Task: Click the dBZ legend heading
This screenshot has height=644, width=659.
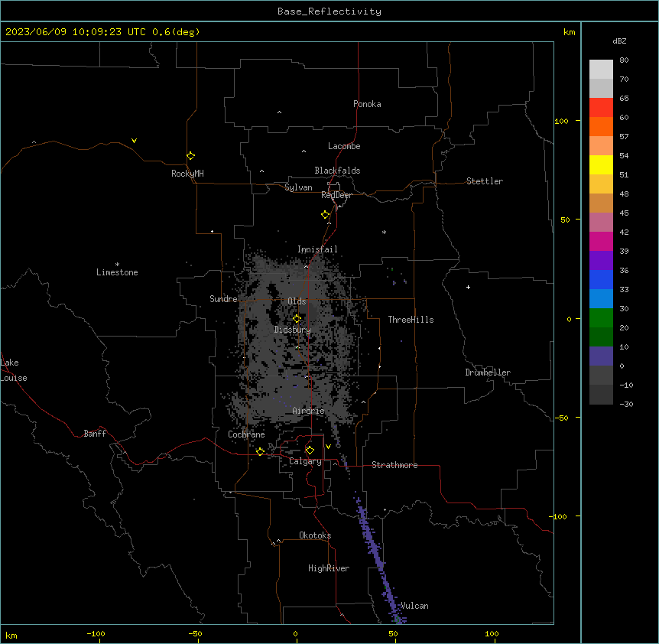Action: pos(619,41)
